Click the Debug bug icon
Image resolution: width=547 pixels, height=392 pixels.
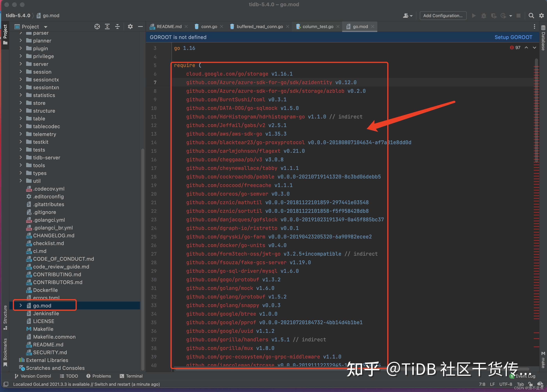(484, 16)
